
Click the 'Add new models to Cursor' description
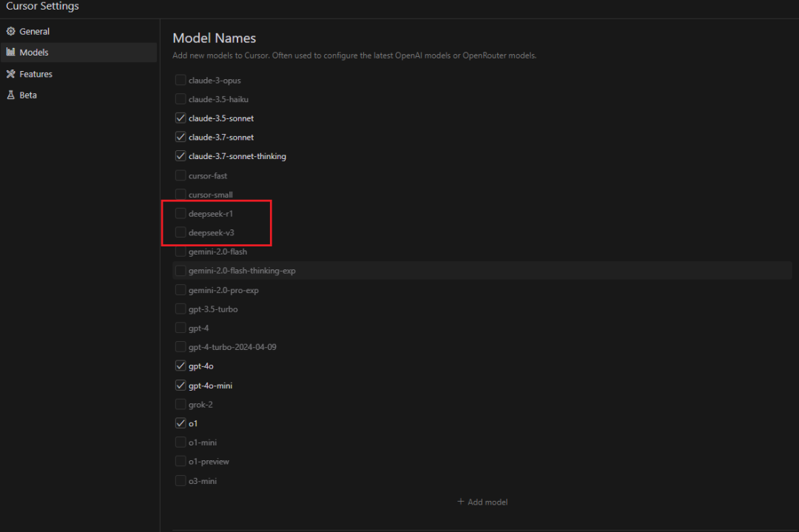[x=354, y=55]
